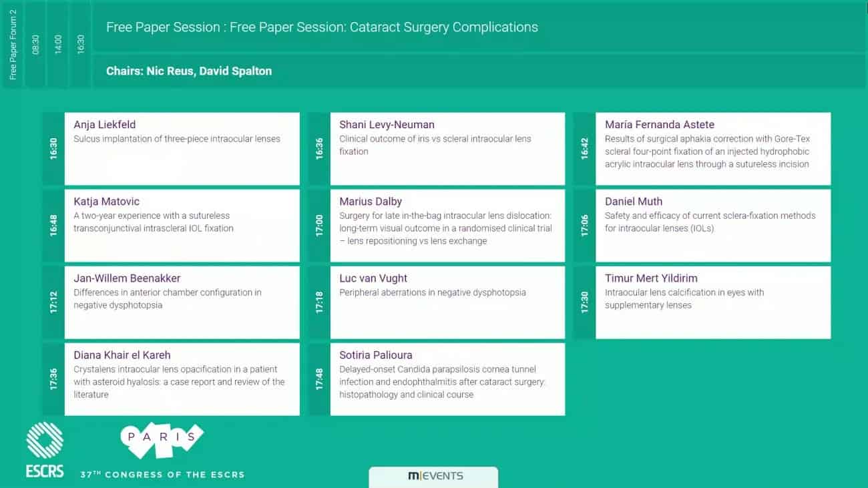
Task: Open the M|EVENTS button
Action: point(433,477)
